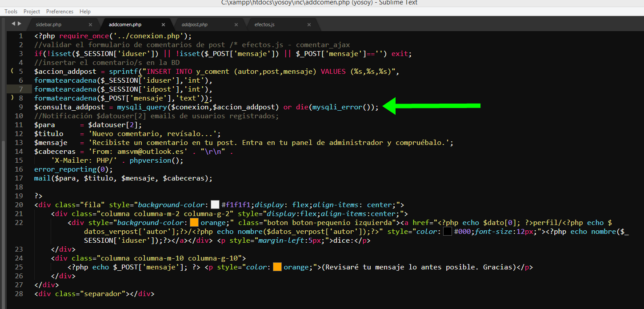Open the Preferences menu
The width and height of the screenshot is (644, 309).
point(60,12)
